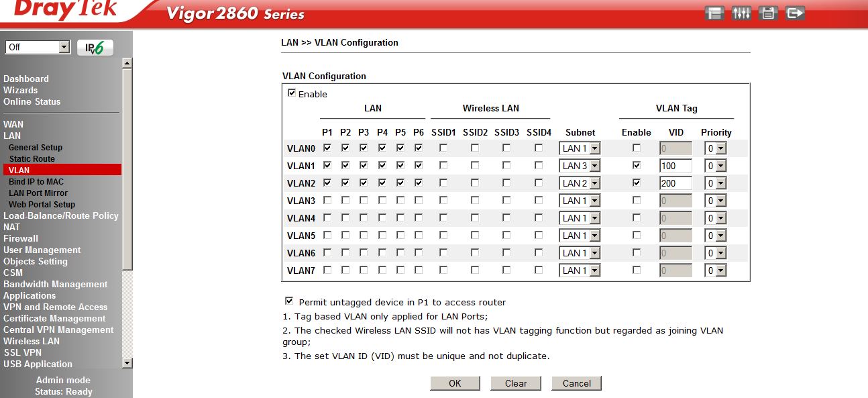Uncheck the VLAN Configuration Enable checkbox
868x398 pixels.
point(292,93)
